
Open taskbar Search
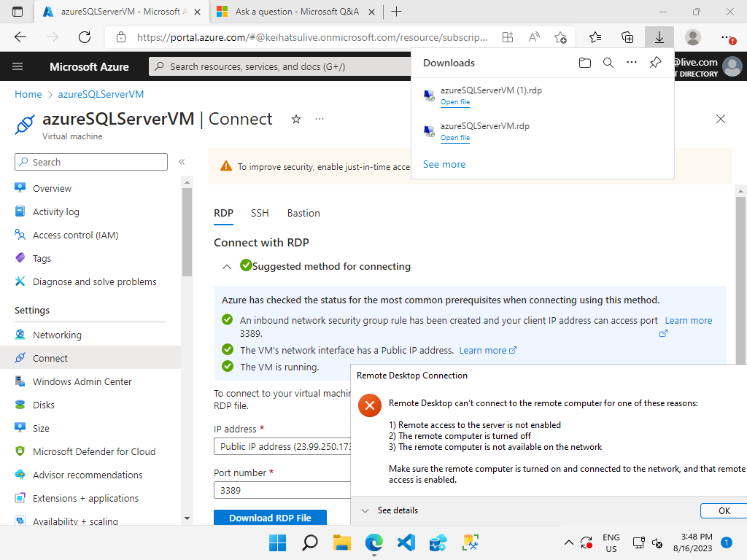click(309, 542)
